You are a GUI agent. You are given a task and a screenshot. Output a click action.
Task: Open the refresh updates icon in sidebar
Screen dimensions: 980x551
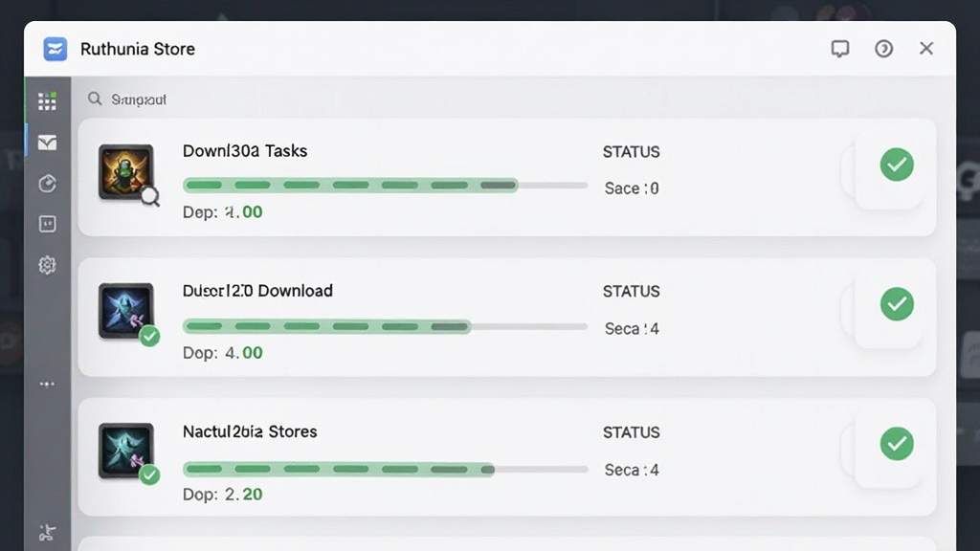pyautogui.click(x=47, y=184)
